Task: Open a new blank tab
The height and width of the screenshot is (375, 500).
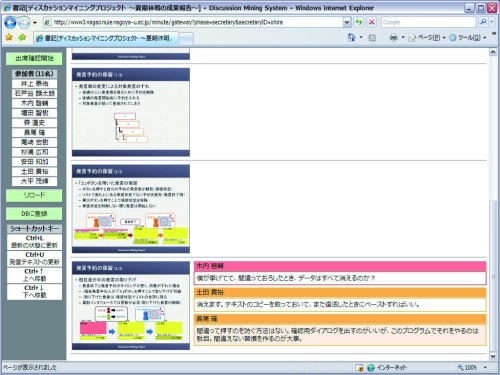Action: pyautogui.click(x=186, y=39)
